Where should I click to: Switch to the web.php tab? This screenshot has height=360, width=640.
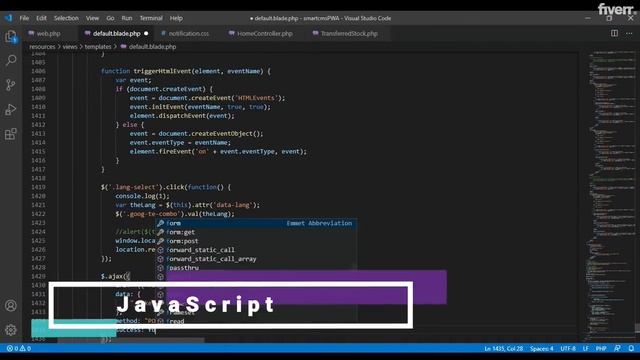(49, 33)
